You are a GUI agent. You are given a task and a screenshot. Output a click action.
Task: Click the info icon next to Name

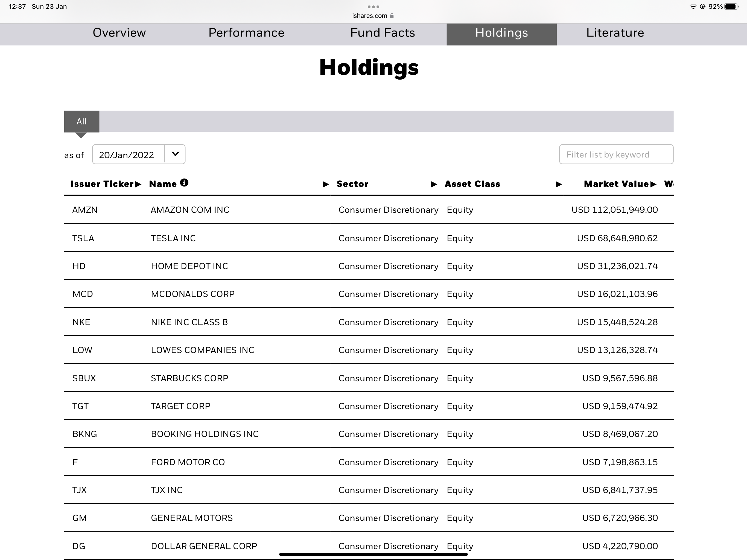184,183
